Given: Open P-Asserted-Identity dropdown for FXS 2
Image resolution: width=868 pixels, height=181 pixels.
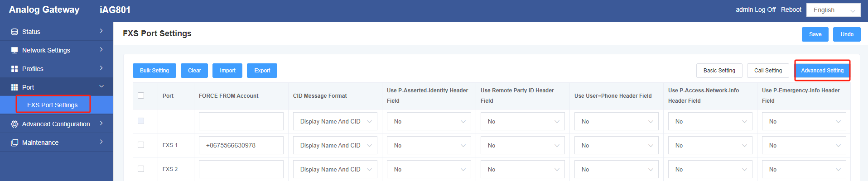Looking at the screenshot, I should click(429, 169).
